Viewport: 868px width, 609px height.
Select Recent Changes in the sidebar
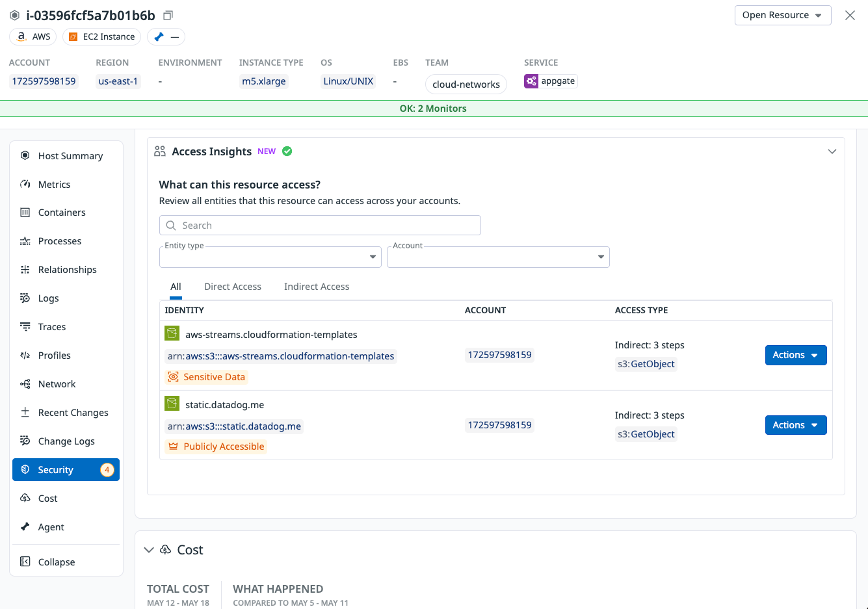(x=72, y=412)
